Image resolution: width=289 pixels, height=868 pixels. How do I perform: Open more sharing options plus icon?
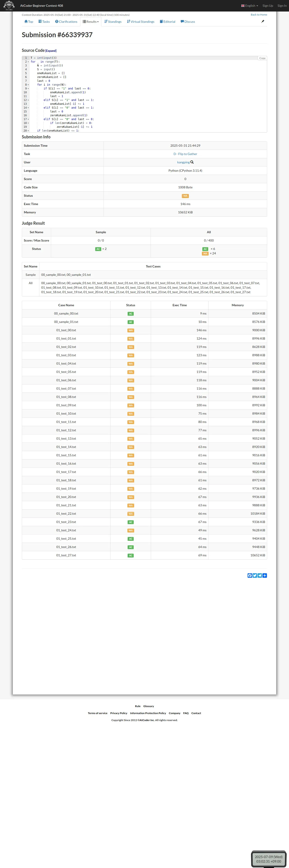point(265,576)
